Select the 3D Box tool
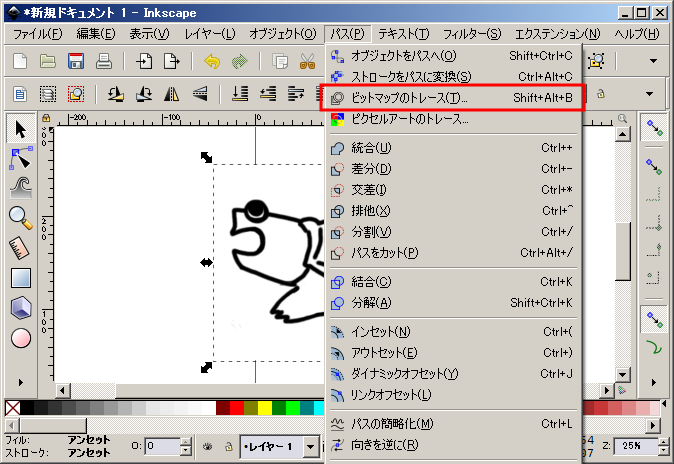The width and height of the screenshot is (674, 464). point(21,308)
